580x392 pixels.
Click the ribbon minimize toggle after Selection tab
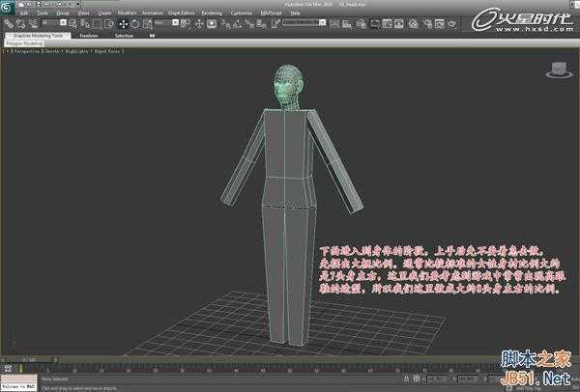(x=152, y=36)
